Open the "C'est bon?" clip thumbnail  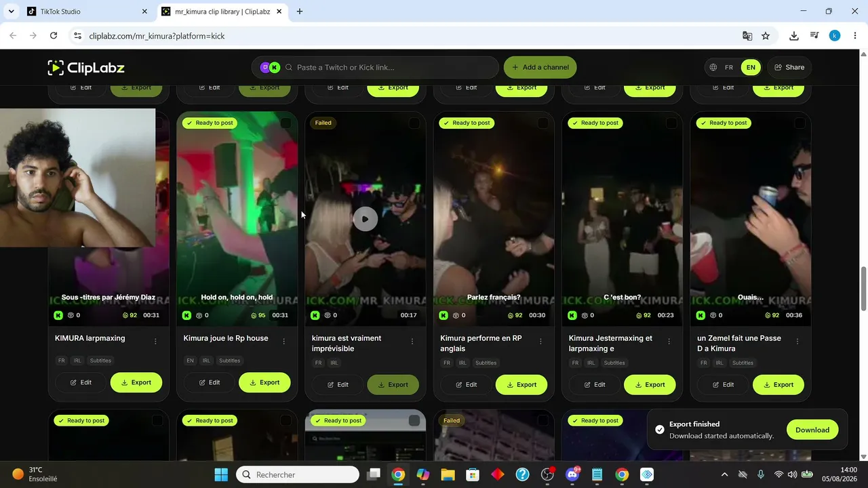pos(622,218)
